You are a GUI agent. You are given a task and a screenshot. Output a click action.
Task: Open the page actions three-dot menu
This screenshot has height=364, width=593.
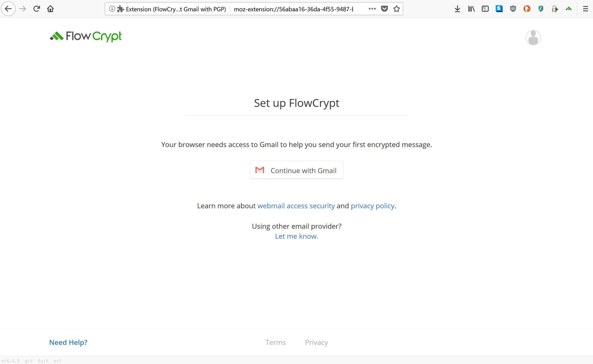point(372,9)
